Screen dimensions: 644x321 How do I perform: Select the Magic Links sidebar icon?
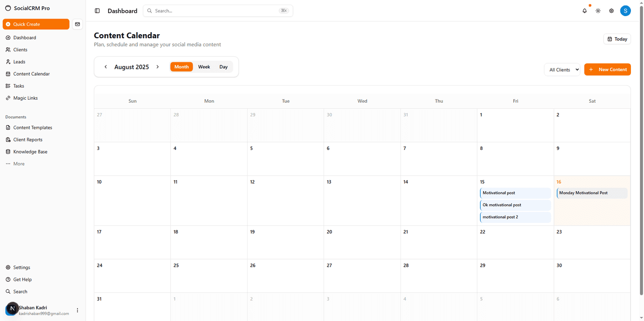[9, 98]
